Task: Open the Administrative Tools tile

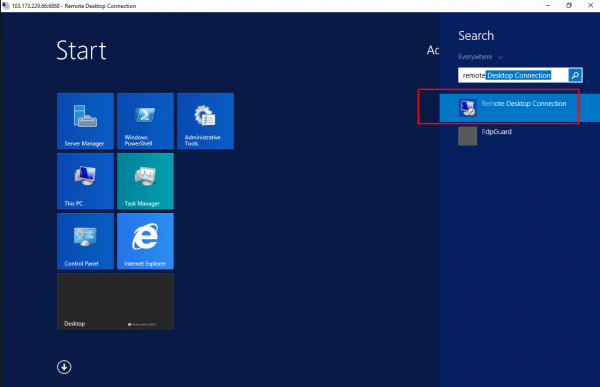Action: tap(205, 121)
